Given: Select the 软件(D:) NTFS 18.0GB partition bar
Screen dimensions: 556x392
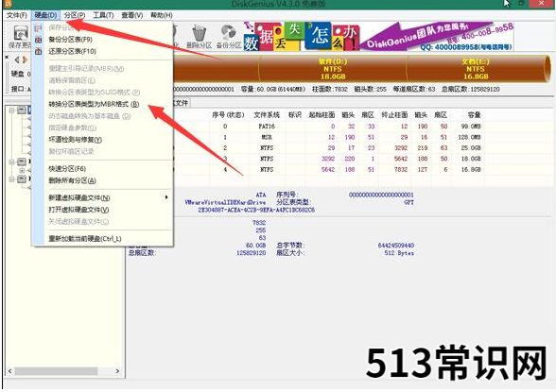Looking at the screenshot, I should pos(333,69).
